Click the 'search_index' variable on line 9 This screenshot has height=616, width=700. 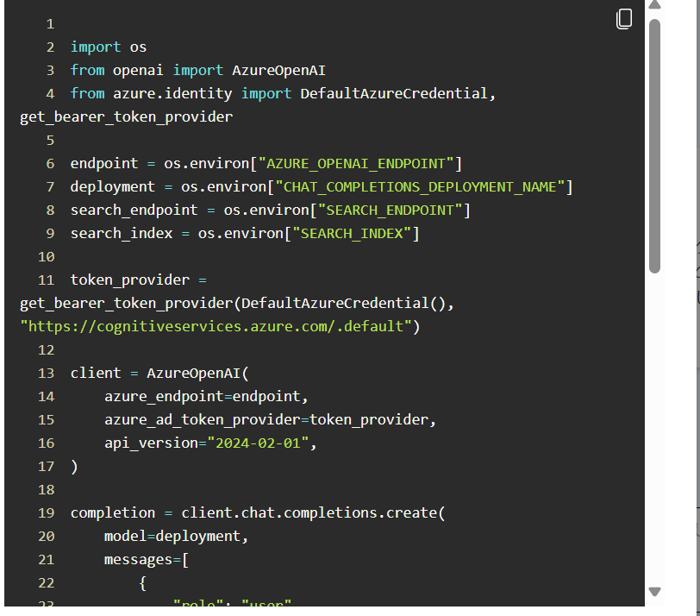[x=122, y=233]
